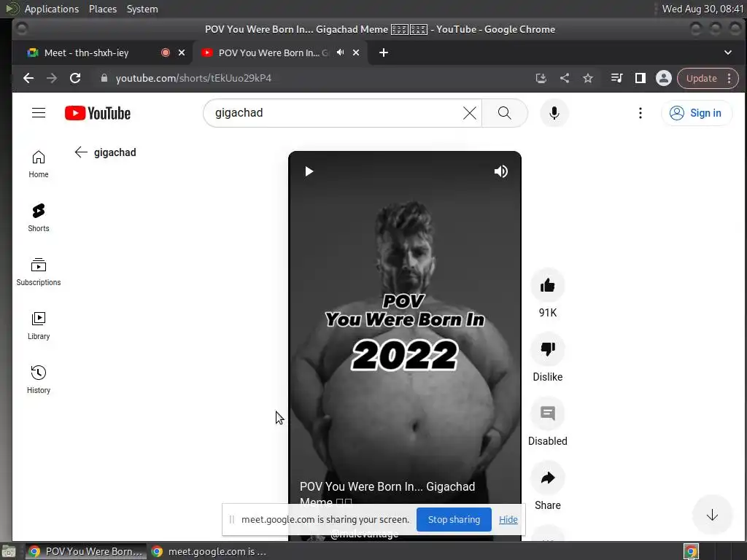Reload the current page
The height and width of the screenshot is (560, 747).
pyautogui.click(x=75, y=78)
